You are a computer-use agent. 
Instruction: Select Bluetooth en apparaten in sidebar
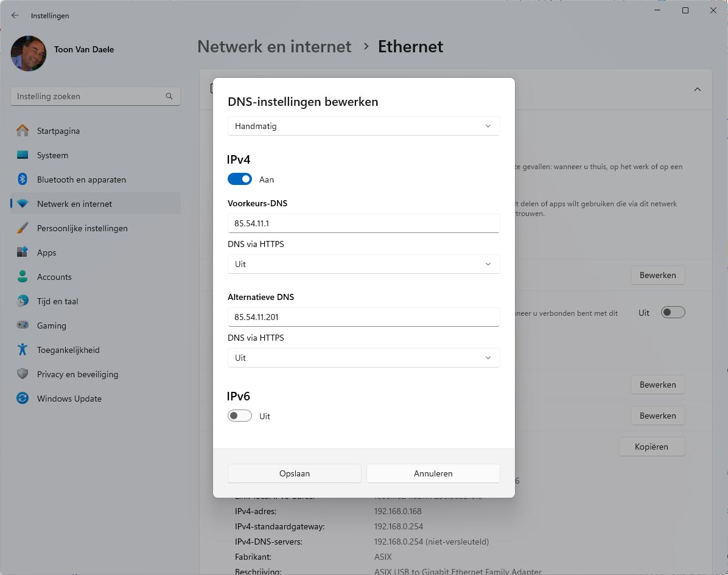point(81,179)
